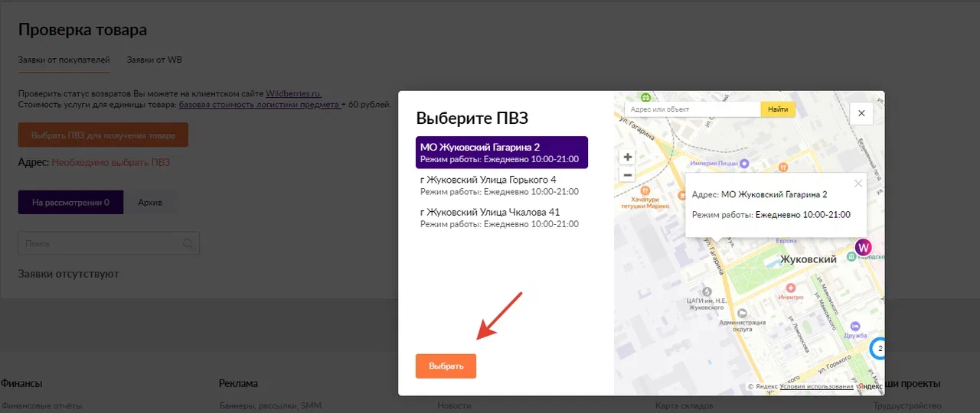Switch to Заявки от покупателей tab
This screenshot has width=980, height=413.
coord(64,60)
